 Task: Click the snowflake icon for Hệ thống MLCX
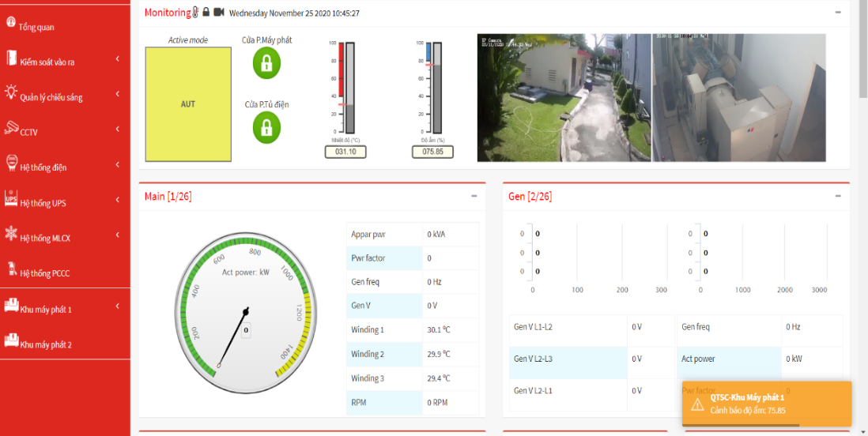pos(11,233)
